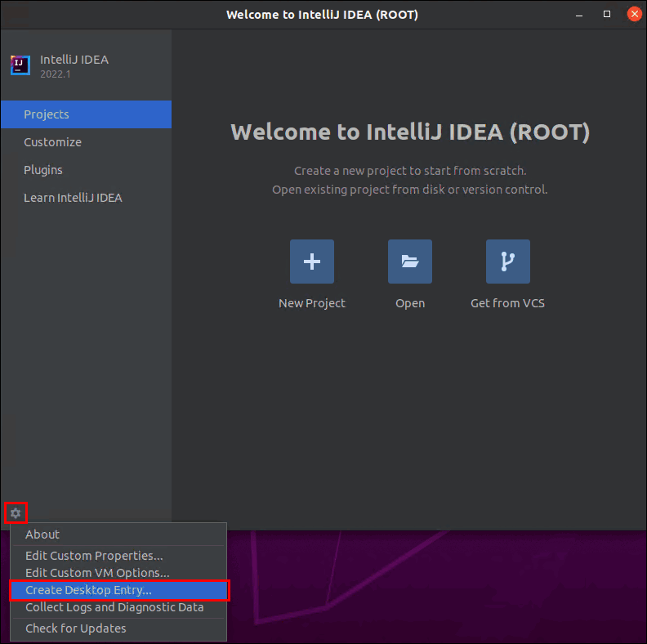Select Collect Logs and Diagnostic Data

point(118,607)
